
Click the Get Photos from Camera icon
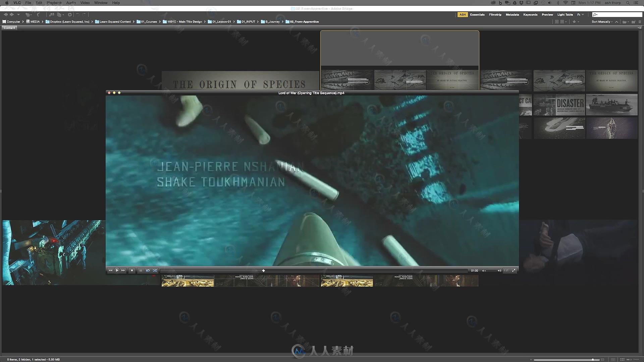click(x=52, y=14)
